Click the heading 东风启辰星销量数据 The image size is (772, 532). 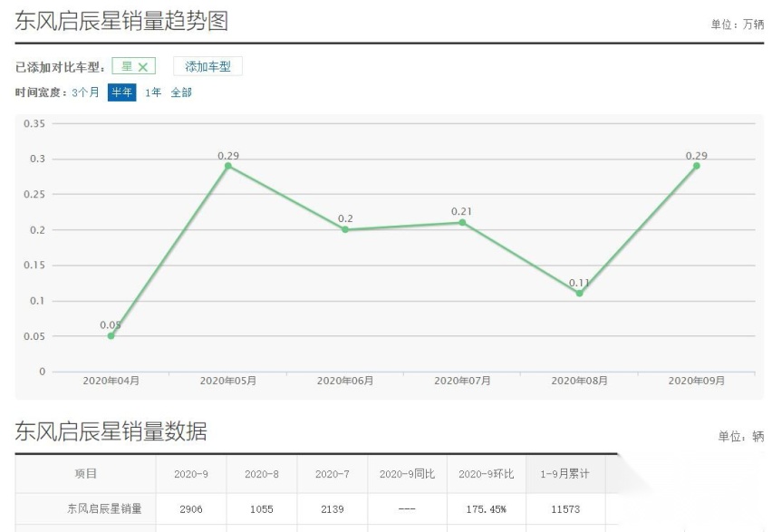click(x=111, y=431)
